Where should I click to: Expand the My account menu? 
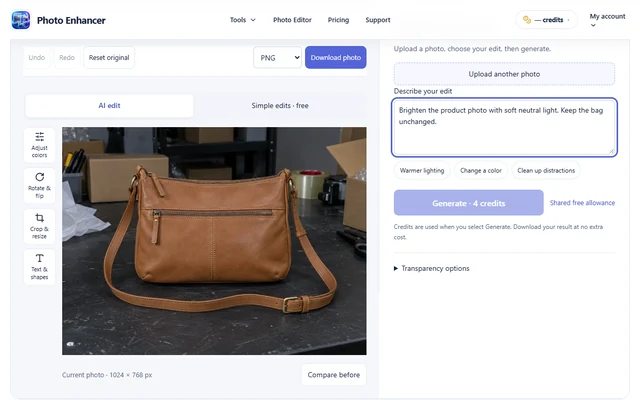tap(607, 20)
